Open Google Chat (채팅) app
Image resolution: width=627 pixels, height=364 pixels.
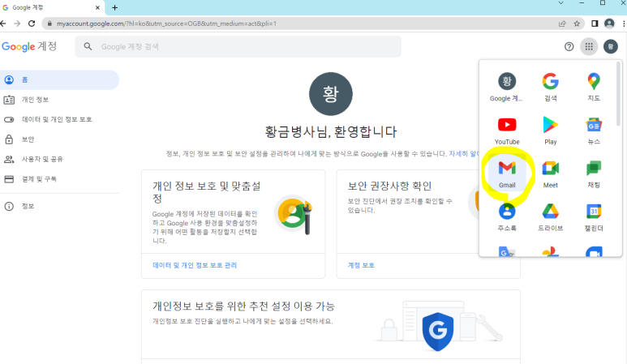(x=594, y=174)
